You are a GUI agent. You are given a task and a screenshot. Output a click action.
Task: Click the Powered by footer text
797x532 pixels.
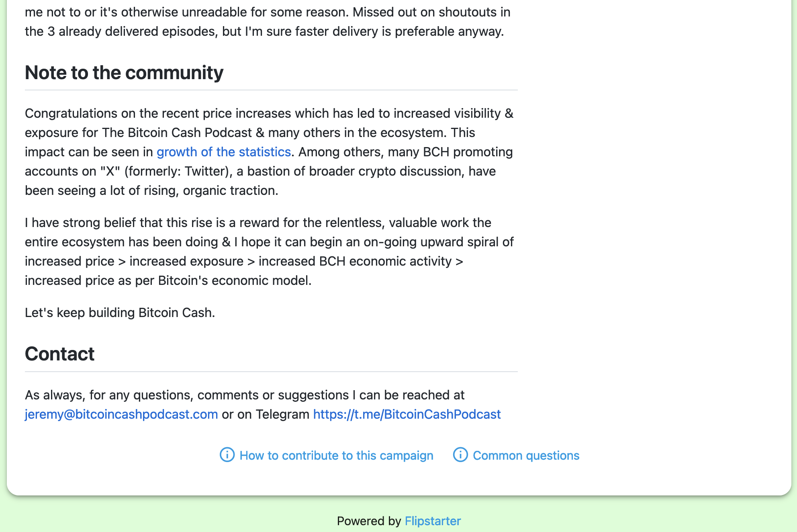pyautogui.click(x=369, y=521)
